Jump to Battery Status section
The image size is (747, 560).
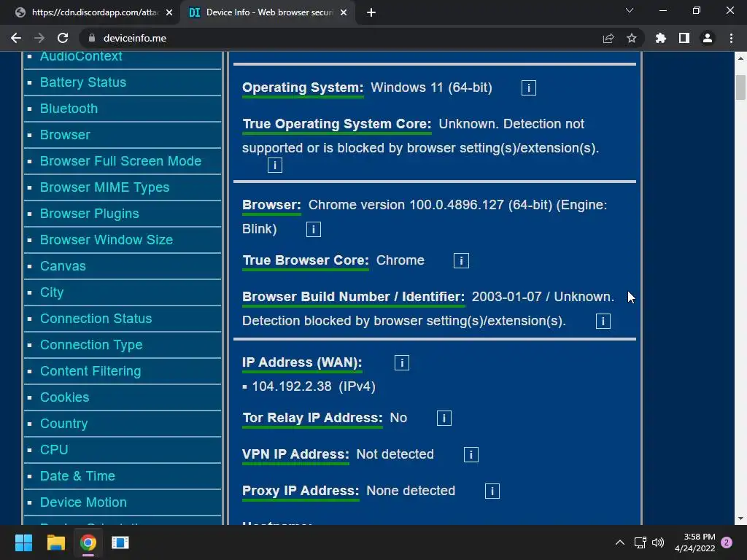pyautogui.click(x=83, y=82)
